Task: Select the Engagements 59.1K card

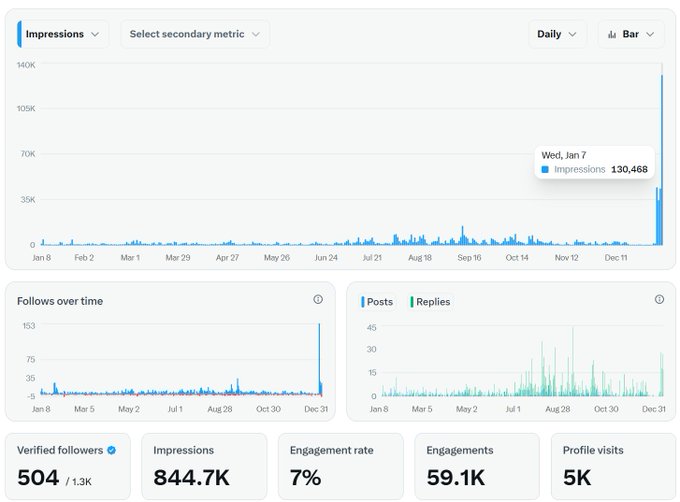Action: click(477, 466)
